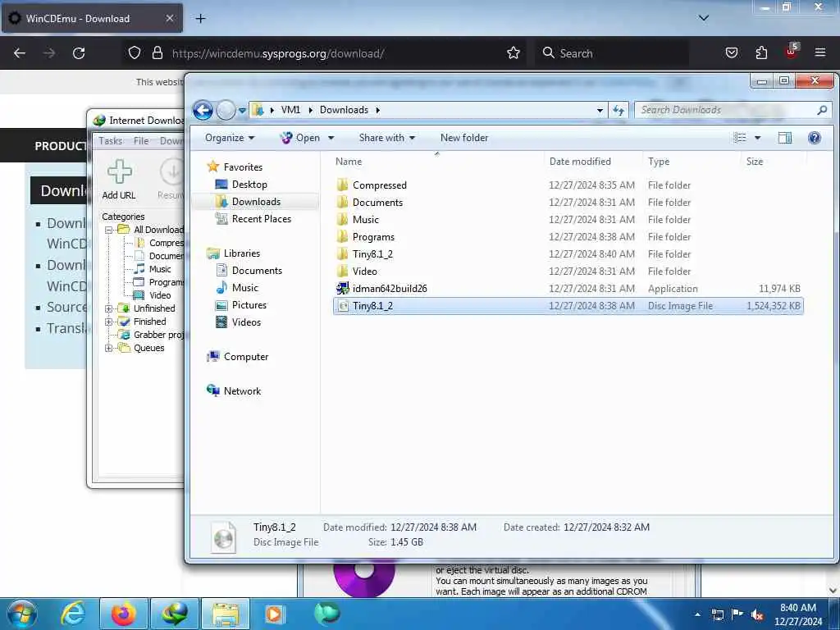This screenshot has width=840, height=630.
Task: Collapse All Downloads in IDM tree
Action: click(x=109, y=230)
